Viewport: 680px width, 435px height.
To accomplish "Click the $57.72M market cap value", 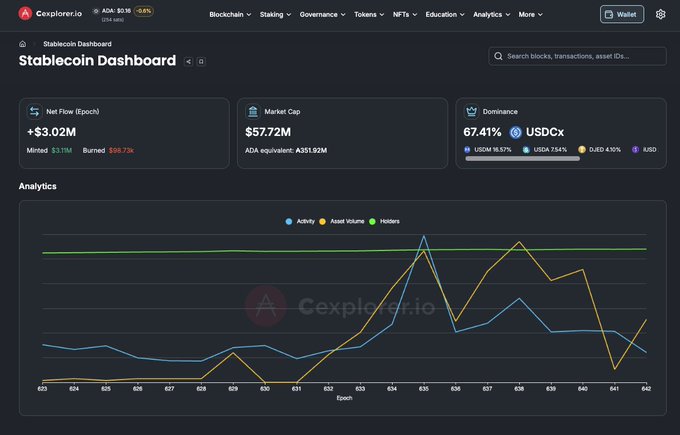I will pyautogui.click(x=268, y=132).
